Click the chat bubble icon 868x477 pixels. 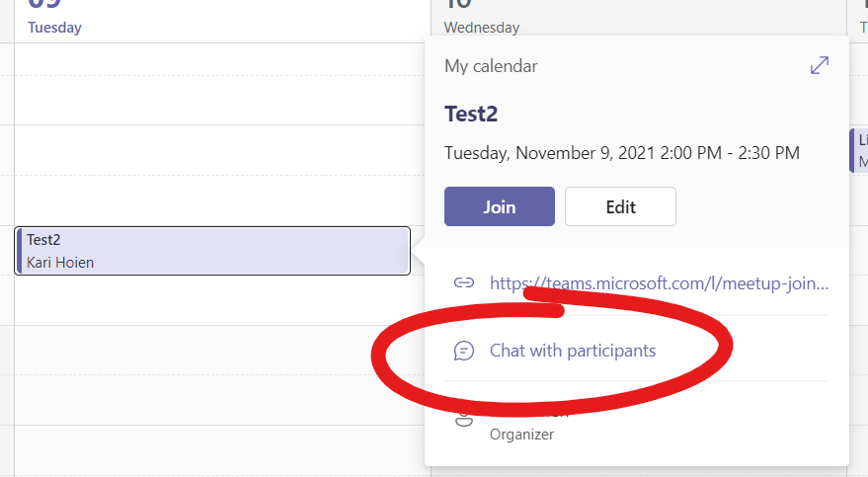click(463, 351)
